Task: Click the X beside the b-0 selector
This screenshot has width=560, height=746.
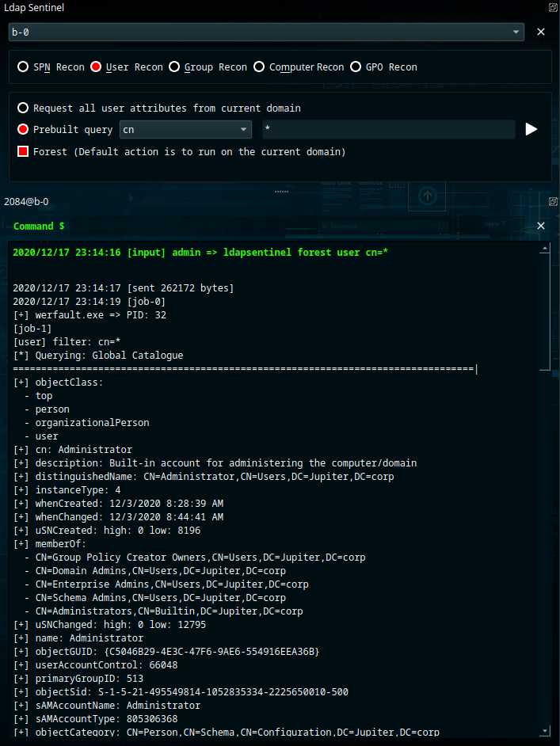Action: 541,32
